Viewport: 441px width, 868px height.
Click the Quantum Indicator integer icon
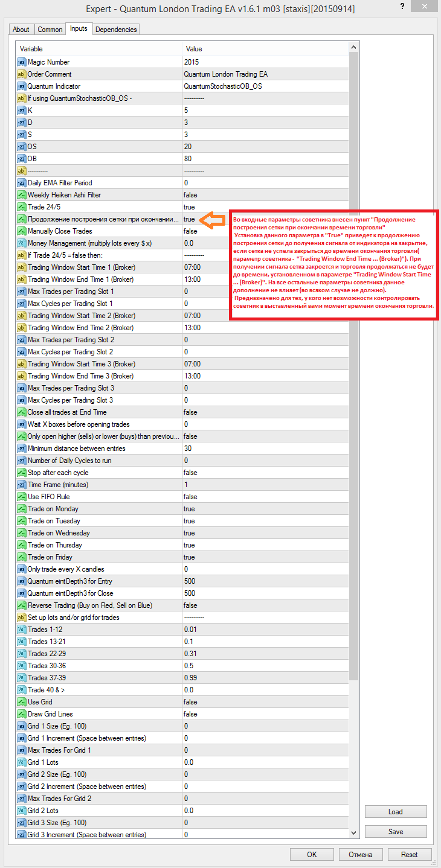point(21,86)
